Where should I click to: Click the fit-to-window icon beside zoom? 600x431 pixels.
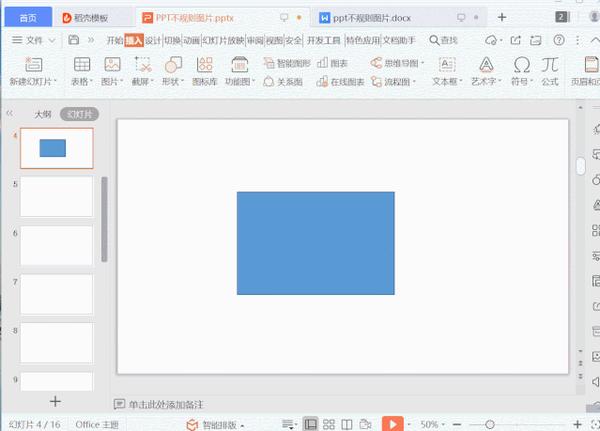point(595,424)
